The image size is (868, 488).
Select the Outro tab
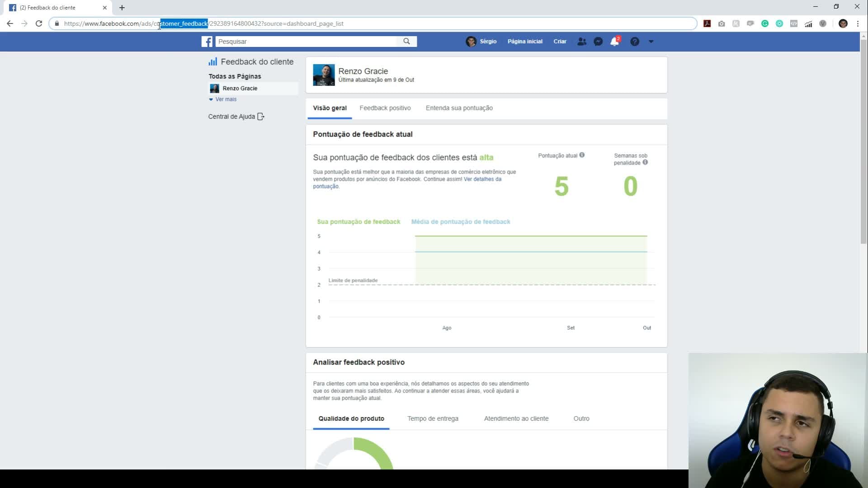tap(581, 419)
